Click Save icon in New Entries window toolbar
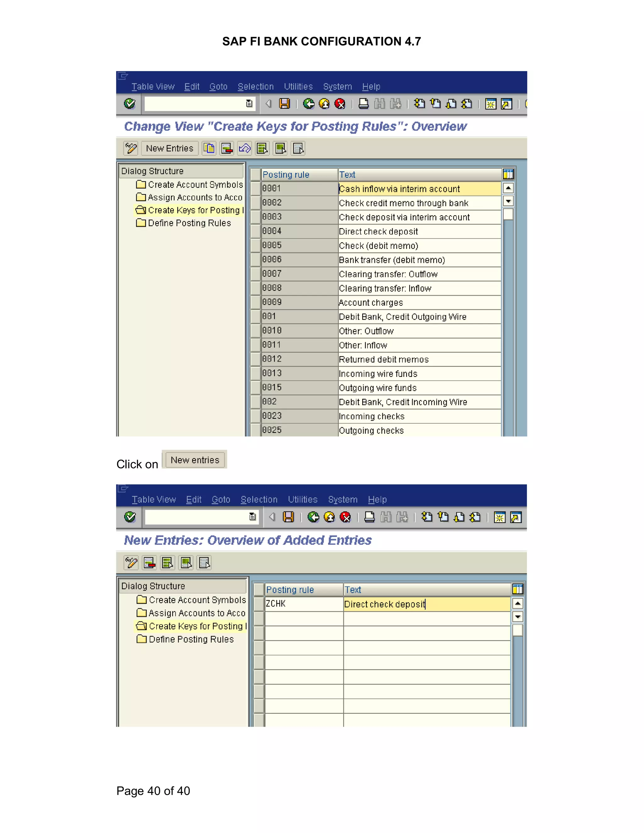This screenshot has width=644, height=833. point(288,517)
